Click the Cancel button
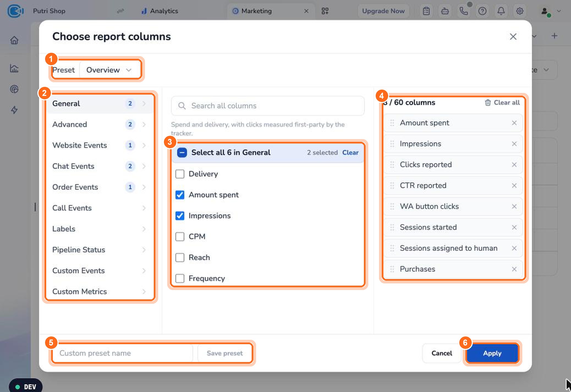Image resolution: width=571 pixels, height=392 pixels. click(x=441, y=353)
